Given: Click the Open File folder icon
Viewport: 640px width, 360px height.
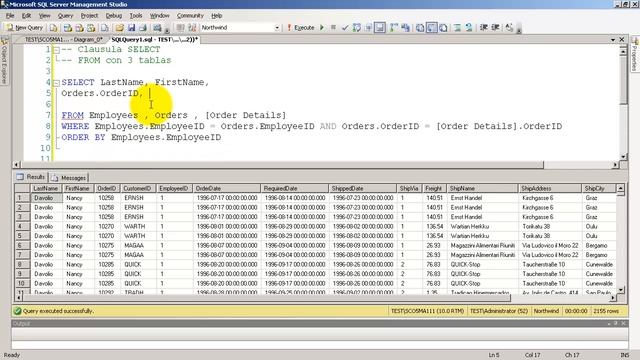Looking at the screenshot, I should pyautogui.click(x=119, y=28).
